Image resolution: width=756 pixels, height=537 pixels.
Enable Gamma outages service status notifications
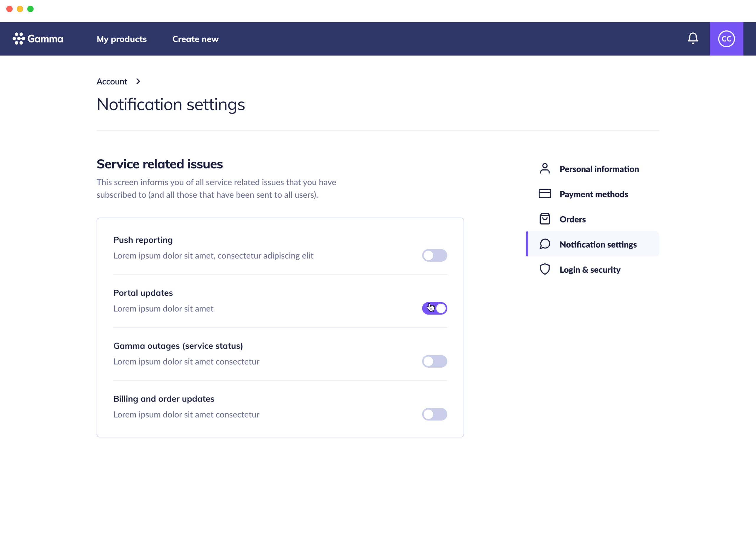pos(434,361)
